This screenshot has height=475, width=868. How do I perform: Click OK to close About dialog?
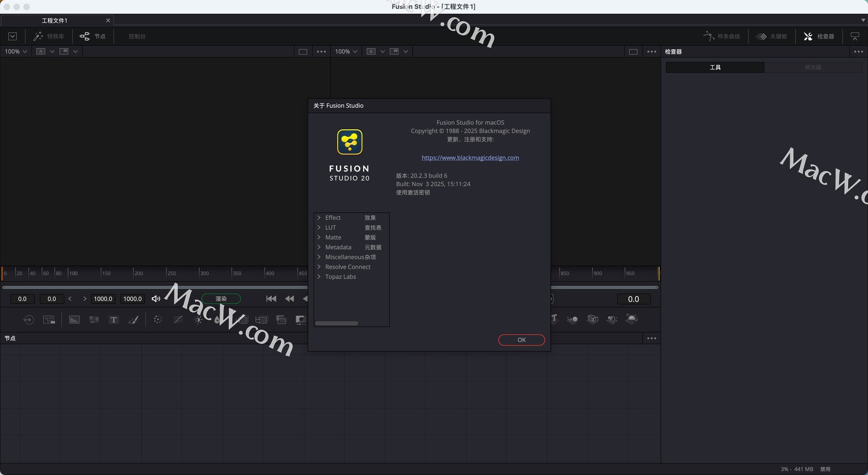click(521, 340)
